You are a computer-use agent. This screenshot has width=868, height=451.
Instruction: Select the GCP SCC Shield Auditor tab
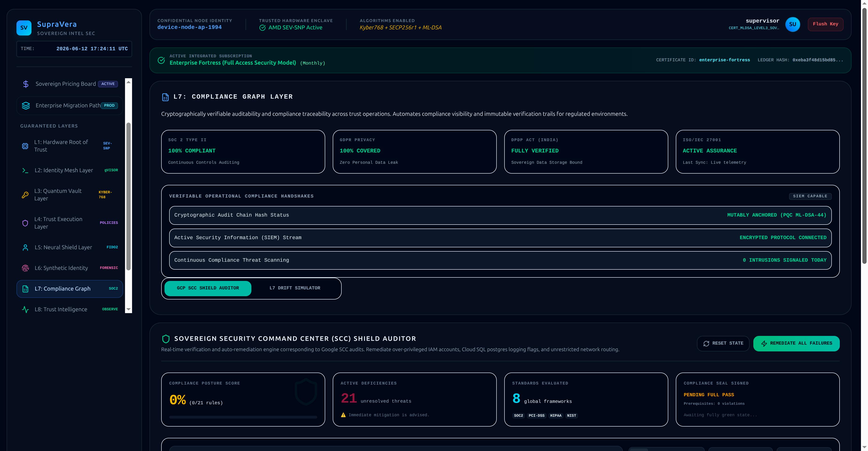pyautogui.click(x=208, y=288)
